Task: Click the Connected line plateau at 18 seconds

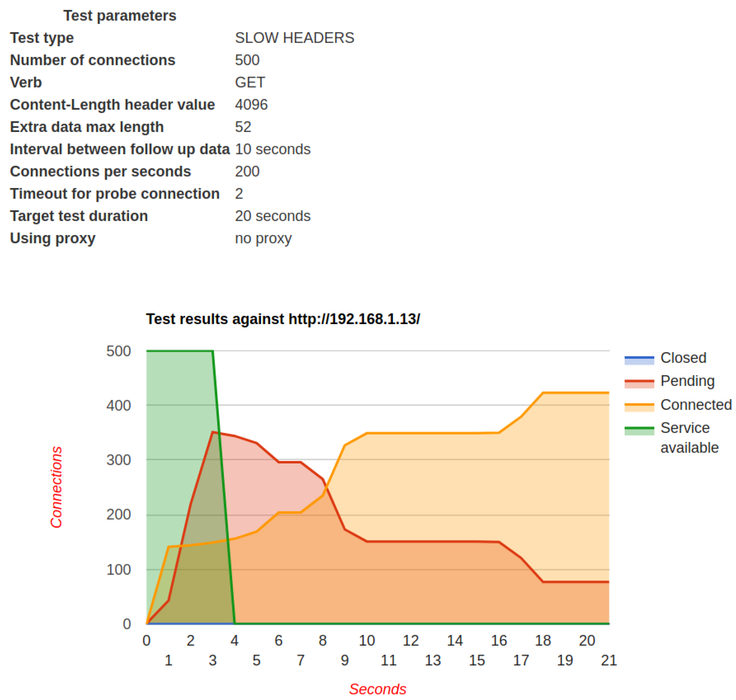Action: [543, 393]
